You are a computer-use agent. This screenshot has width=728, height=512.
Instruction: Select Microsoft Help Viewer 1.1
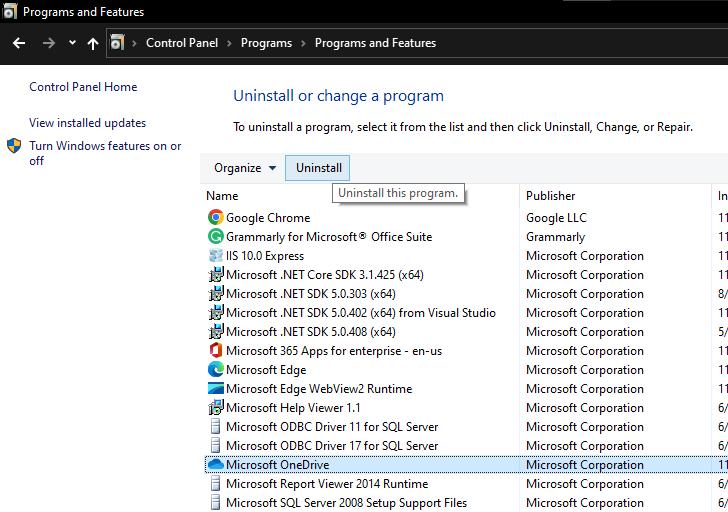293,408
